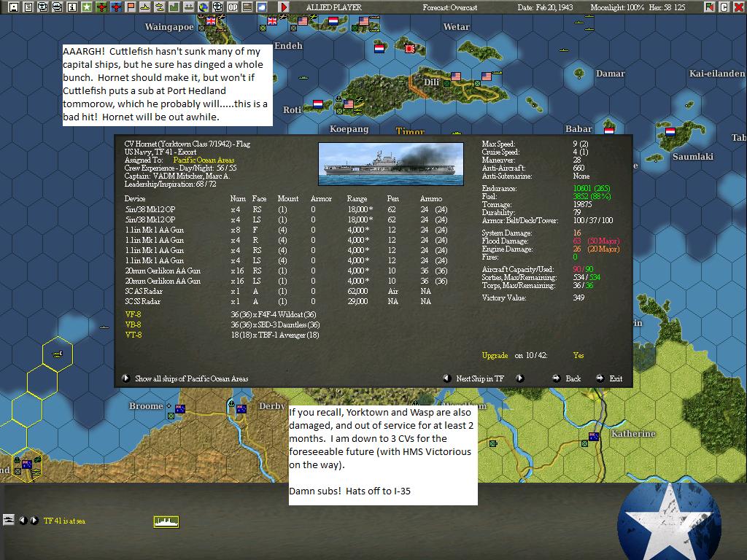Screen dimensions: 747x560
Task: Click the white star land units icon
Action: coord(87,7)
